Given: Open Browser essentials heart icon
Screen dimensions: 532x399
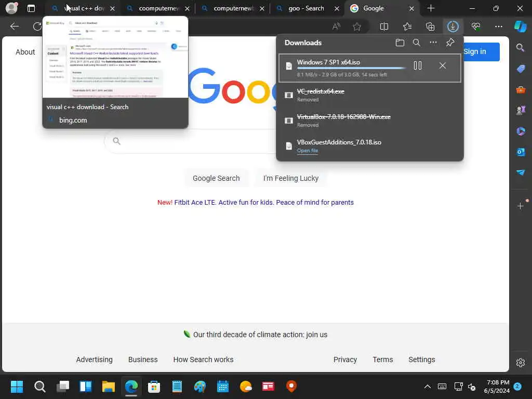Looking at the screenshot, I should pos(476,26).
